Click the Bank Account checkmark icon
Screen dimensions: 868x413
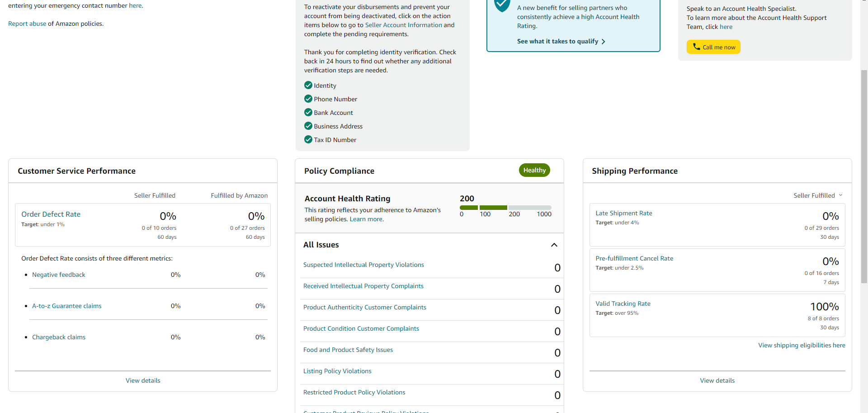[x=308, y=112]
